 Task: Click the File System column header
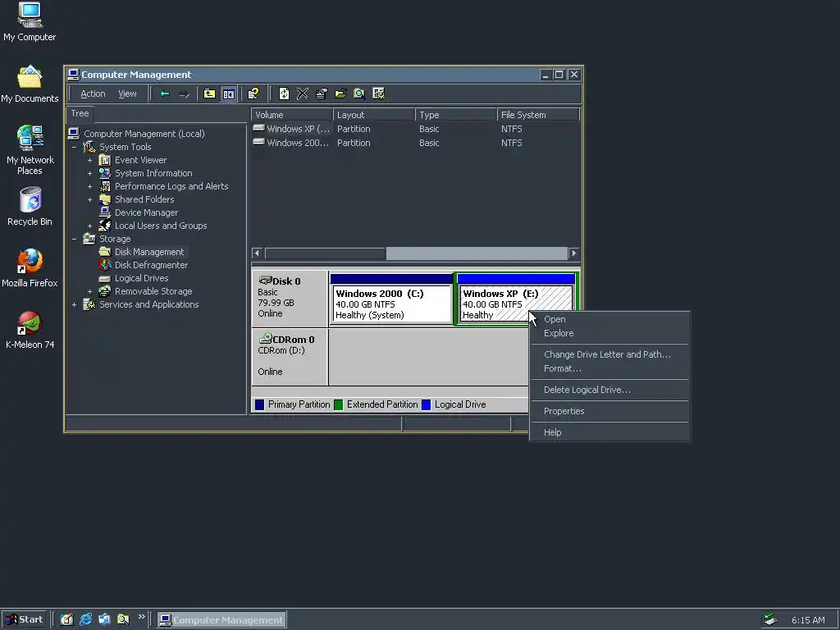click(538, 115)
